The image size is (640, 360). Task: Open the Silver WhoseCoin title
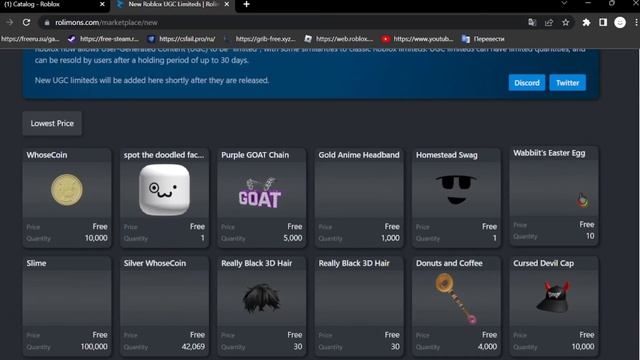coord(155,263)
